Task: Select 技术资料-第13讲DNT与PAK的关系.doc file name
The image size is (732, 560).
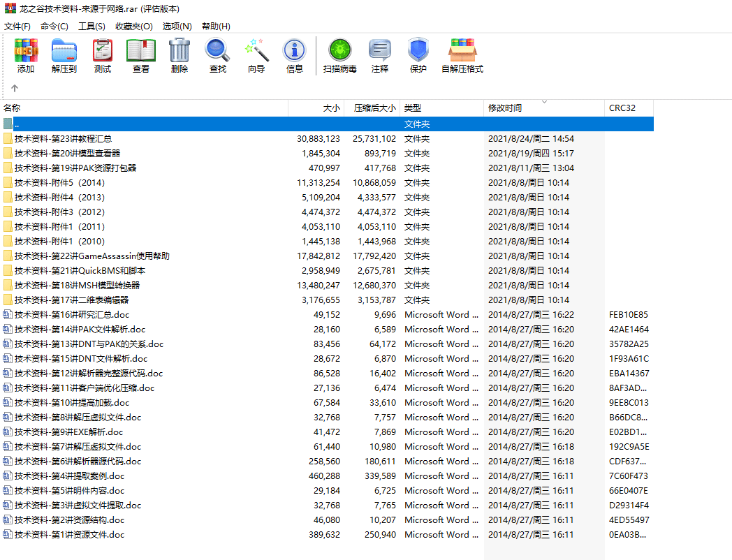Action: 89,344
